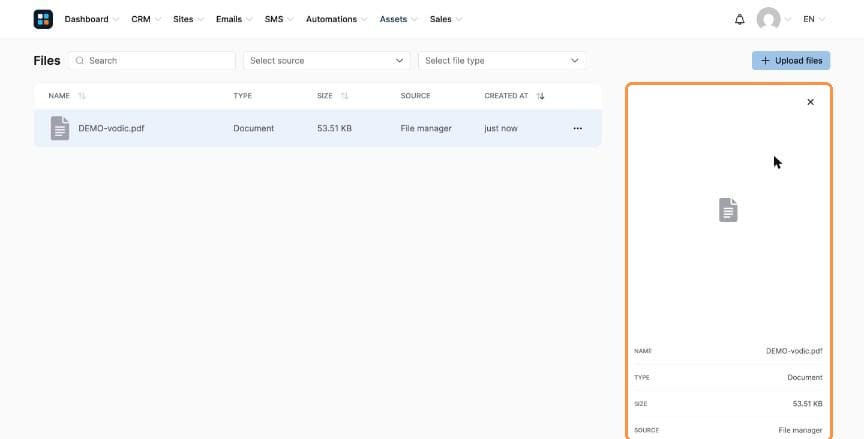Click the document icon of DEMO-vodic.pdf row
Image resolution: width=864 pixels, height=439 pixels.
60,128
